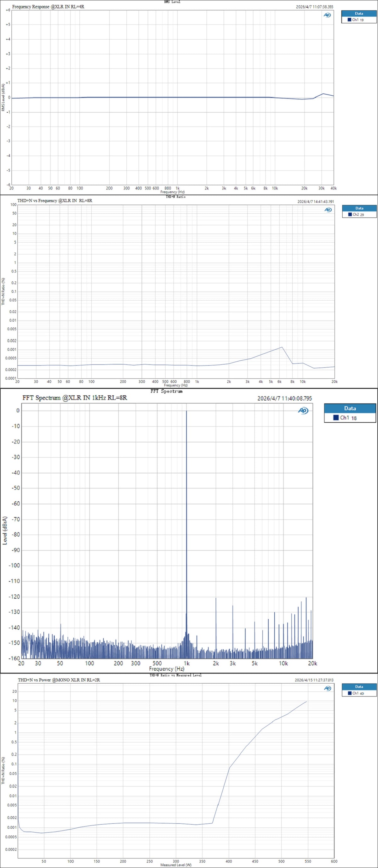Click timestamp '2026/4/7 11:07:38.393'
378x868 pixels.
click(x=315, y=7)
